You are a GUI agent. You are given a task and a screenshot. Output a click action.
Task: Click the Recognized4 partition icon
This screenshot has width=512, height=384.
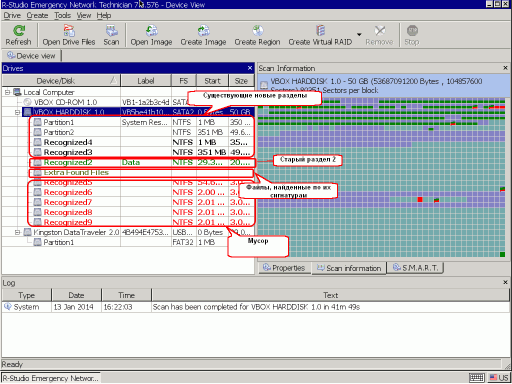pos(38,142)
